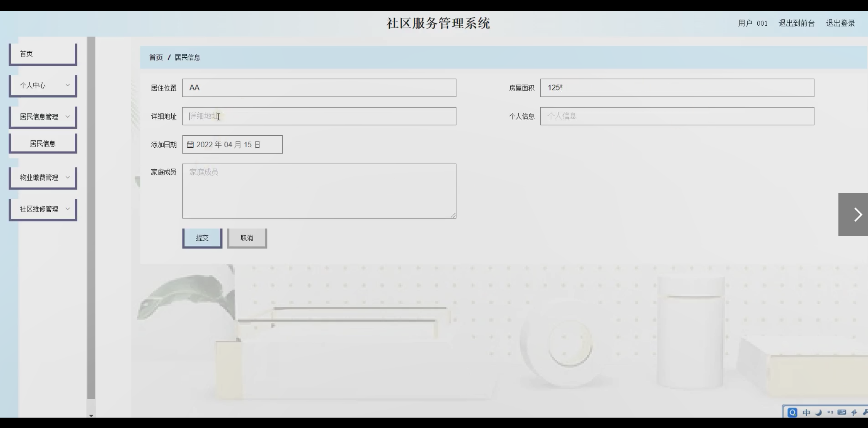
Task: Collapse the 居民信息管理 sidebar menu
Action: (x=43, y=117)
